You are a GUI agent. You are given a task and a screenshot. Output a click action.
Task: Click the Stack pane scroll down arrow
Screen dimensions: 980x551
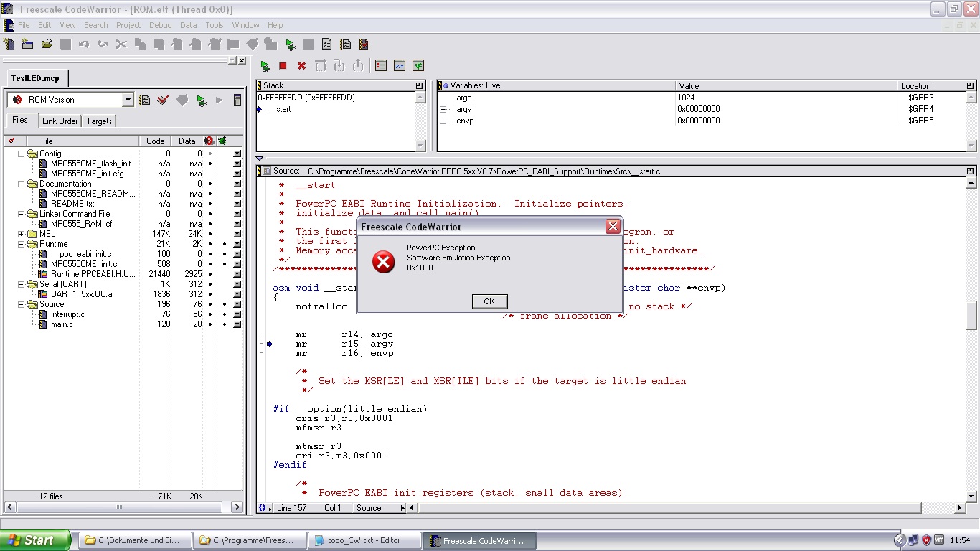(x=420, y=146)
